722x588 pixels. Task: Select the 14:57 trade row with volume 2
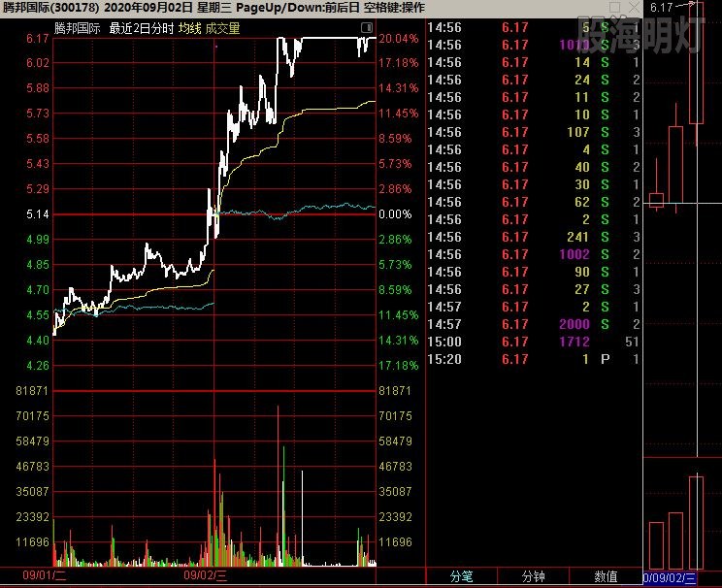coord(534,307)
